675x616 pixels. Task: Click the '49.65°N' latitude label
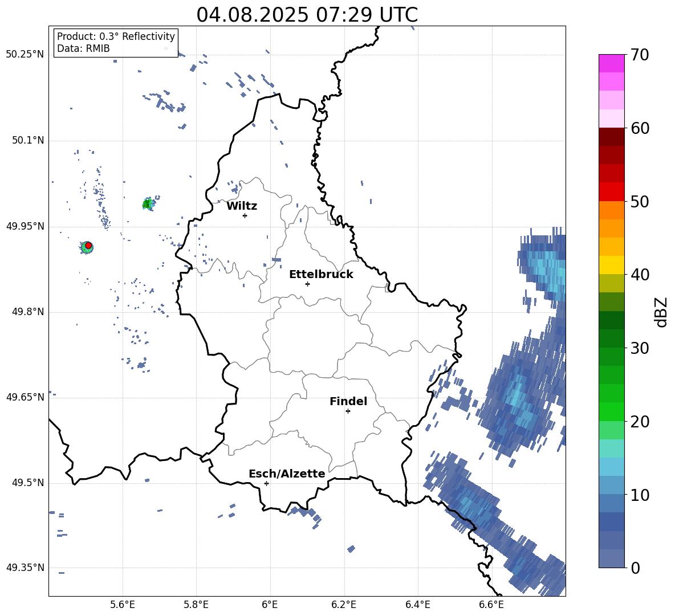pos(25,397)
